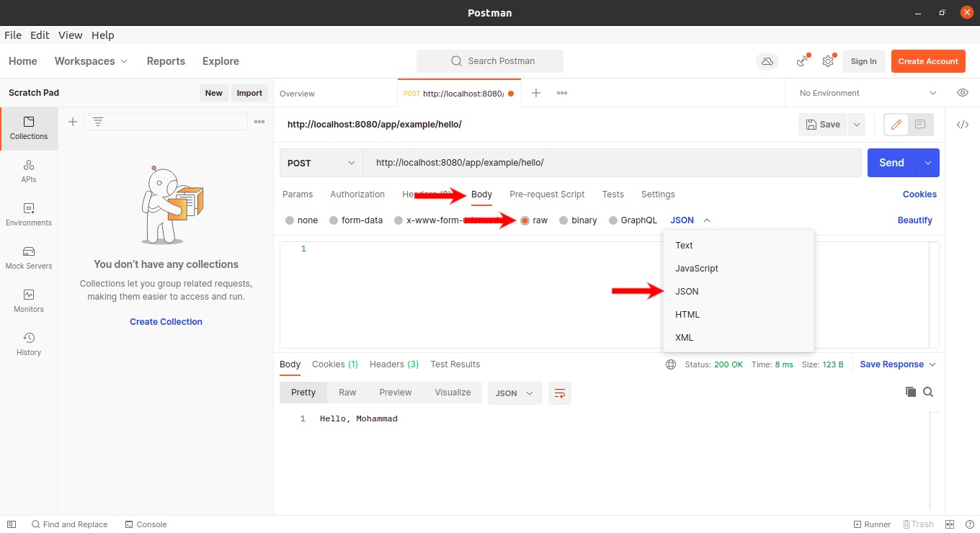Toggle the response wrap lines icon
980x533 pixels.
pos(560,393)
